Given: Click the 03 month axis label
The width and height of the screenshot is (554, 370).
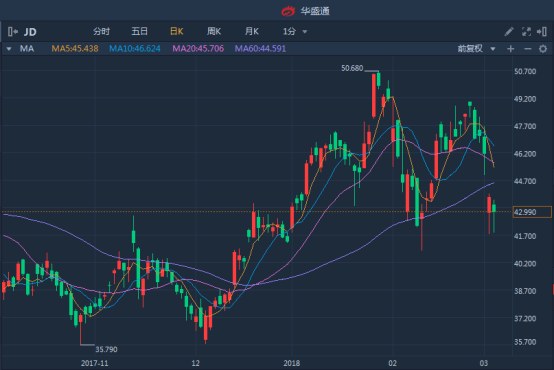Looking at the screenshot, I should (x=484, y=363).
